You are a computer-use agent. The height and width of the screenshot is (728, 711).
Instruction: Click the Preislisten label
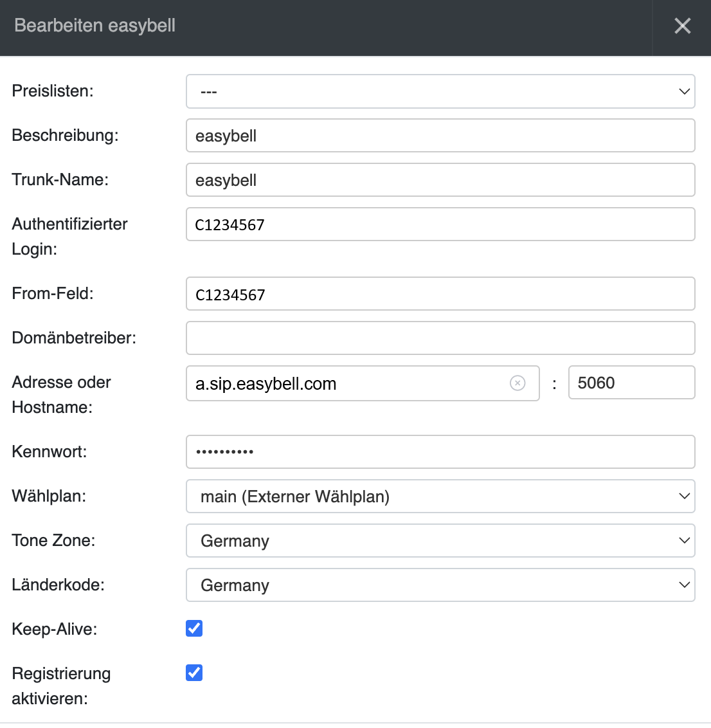point(53,91)
